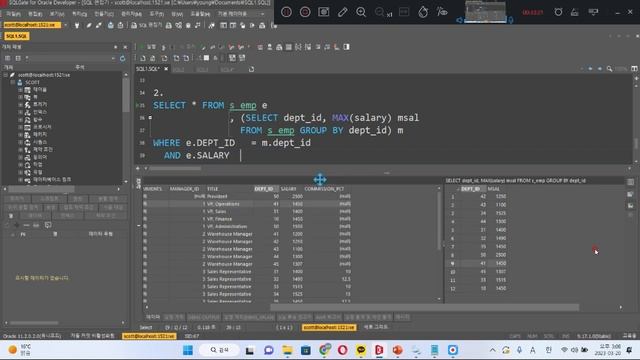Click the droplet icon in the recorder bar
This screenshot has width=640, height=360.
click(x=423, y=12)
